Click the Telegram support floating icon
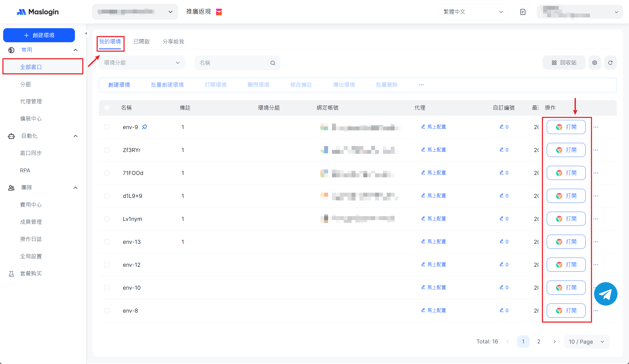The image size is (629, 364). [605, 294]
